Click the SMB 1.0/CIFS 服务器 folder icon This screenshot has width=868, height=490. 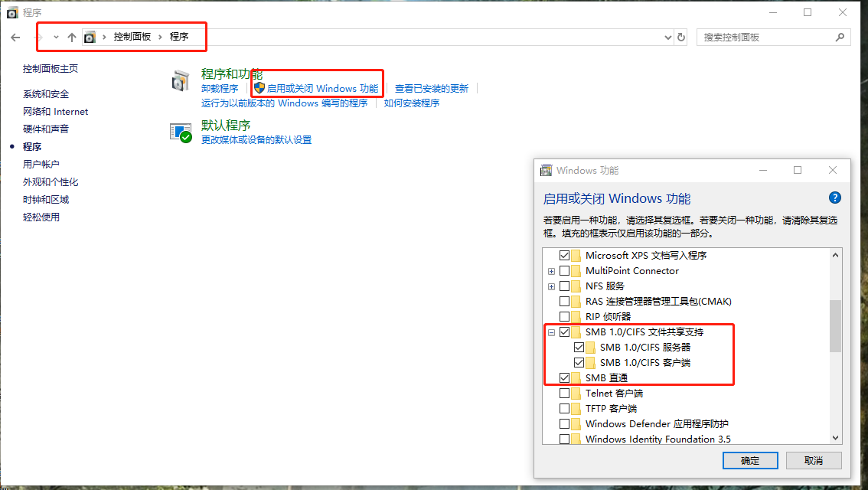click(591, 347)
